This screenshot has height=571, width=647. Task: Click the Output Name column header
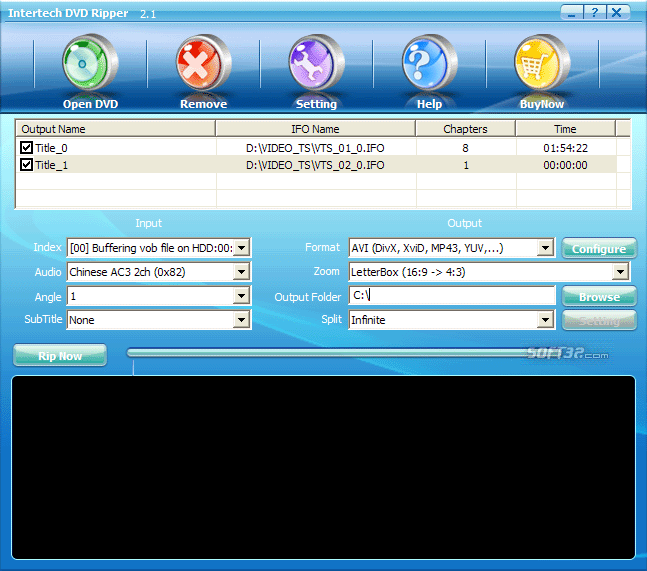[116, 129]
